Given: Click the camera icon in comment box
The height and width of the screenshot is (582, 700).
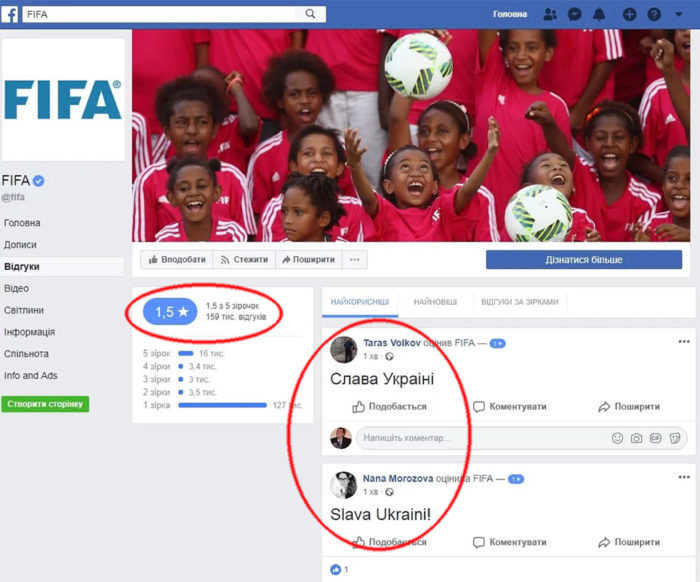Looking at the screenshot, I should 637,438.
